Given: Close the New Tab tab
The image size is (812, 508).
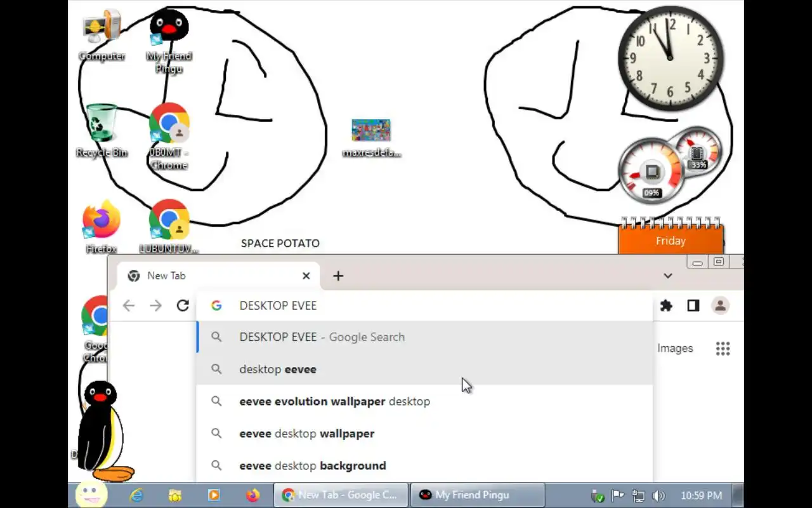Looking at the screenshot, I should coord(306,276).
